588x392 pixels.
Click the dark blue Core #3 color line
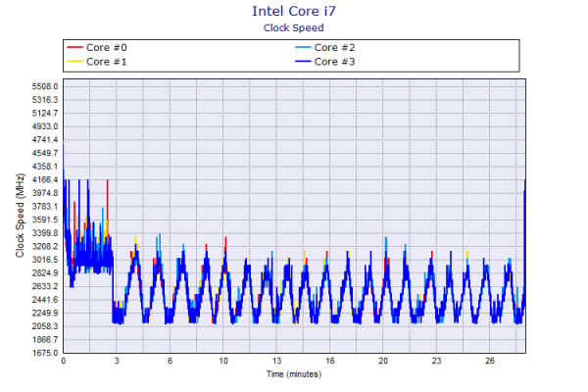point(303,62)
